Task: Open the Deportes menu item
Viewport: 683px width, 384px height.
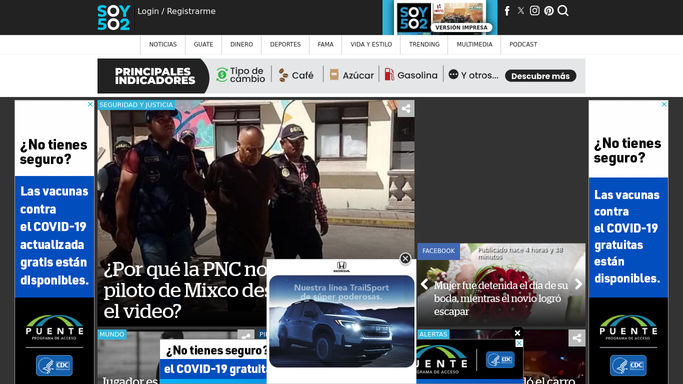Action: pos(285,44)
